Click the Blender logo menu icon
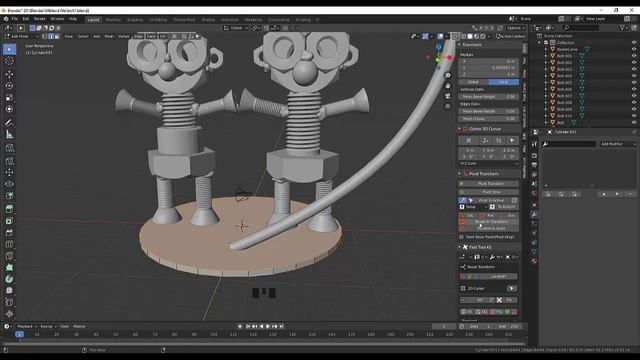Screen dimensions: 640x360 tap(6, 19)
